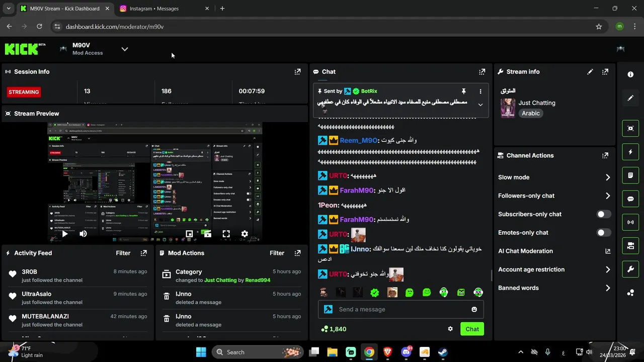Screen dimensions: 644x362
Task: Toggle the Session Info broadcast icon in sidebar
Action: [x=630, y=222]
